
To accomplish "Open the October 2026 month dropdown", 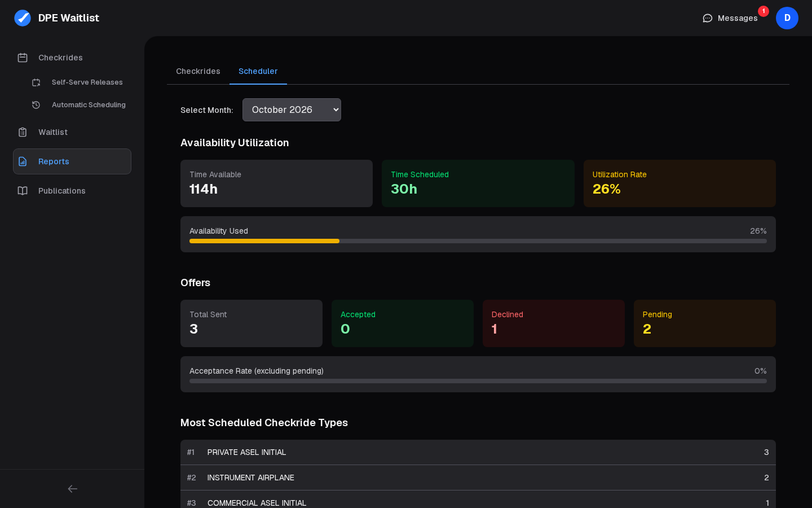I will [292, 110].
